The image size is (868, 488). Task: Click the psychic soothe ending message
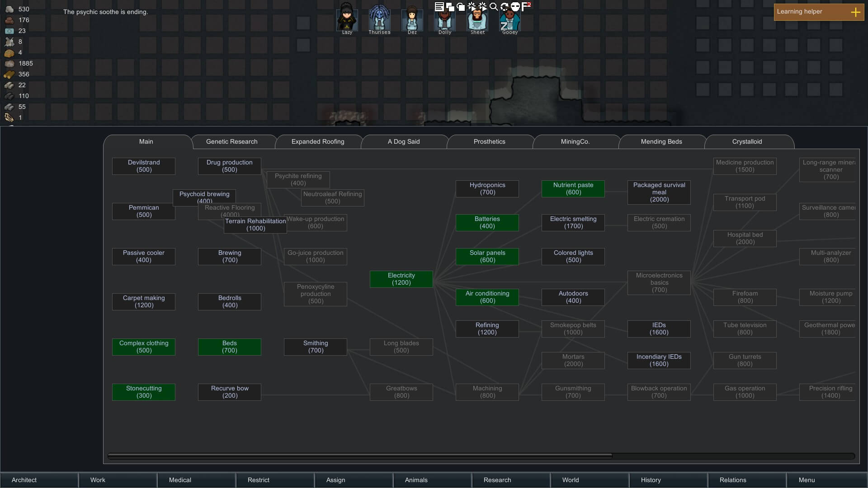105,12
